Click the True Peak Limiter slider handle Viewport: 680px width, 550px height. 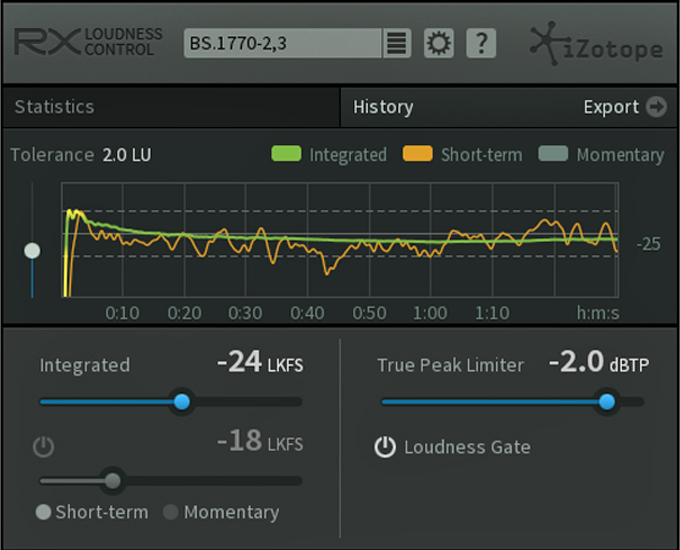click(x=607, y=402)
